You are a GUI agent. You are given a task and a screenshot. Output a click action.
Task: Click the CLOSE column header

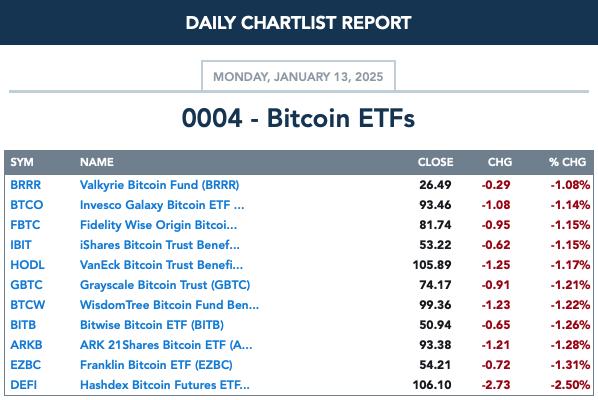click(436, 162)
